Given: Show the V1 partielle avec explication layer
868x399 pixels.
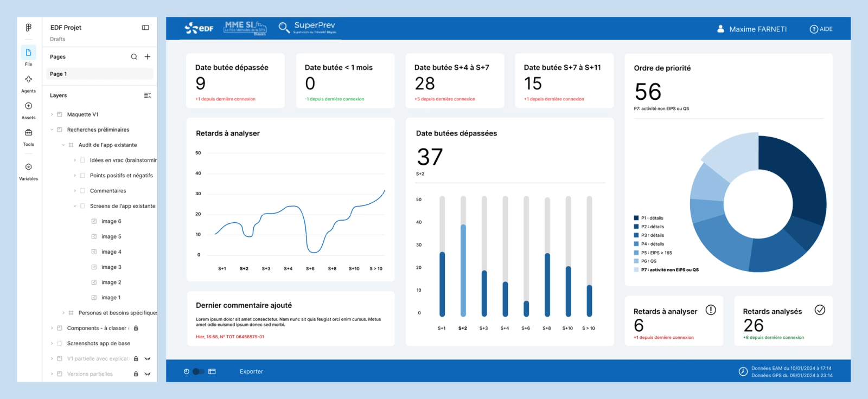Looking at the screenshot, I should 147,358.
